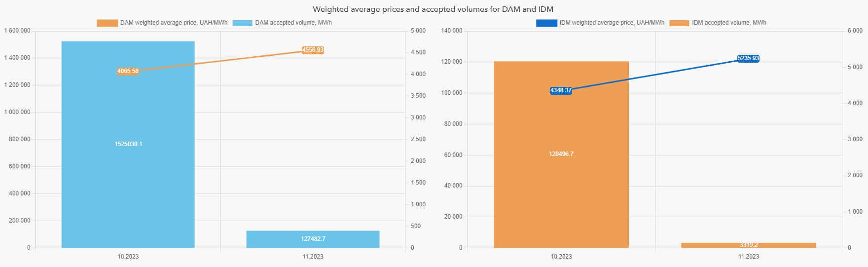The image size is (868, 267).
Task: Hide the DAM weighted average price series label
Action: [x=174, y=23]
